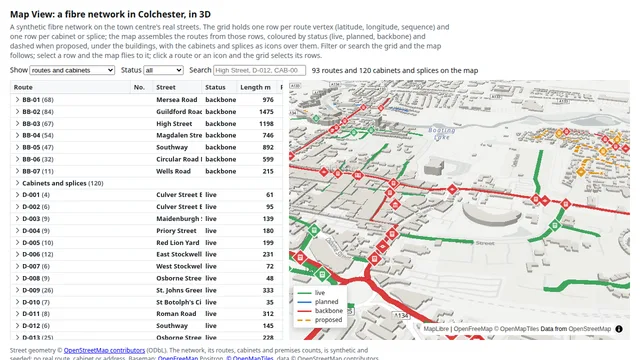Expand the D-011 route row

(x=17, y=314)
